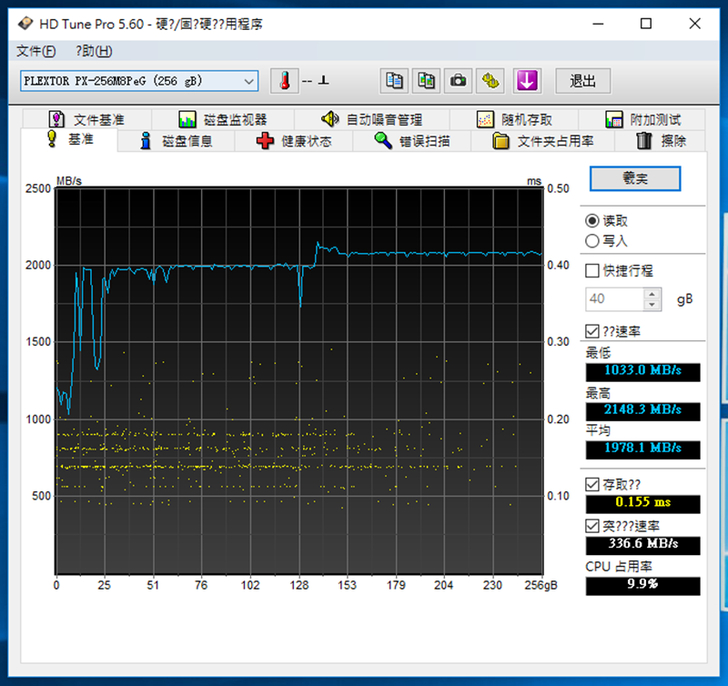Image resolution: width=728 pixels, height=686 pixels.
Task: Click the start benchmark button above 读取
Action: tap(635, 178)
